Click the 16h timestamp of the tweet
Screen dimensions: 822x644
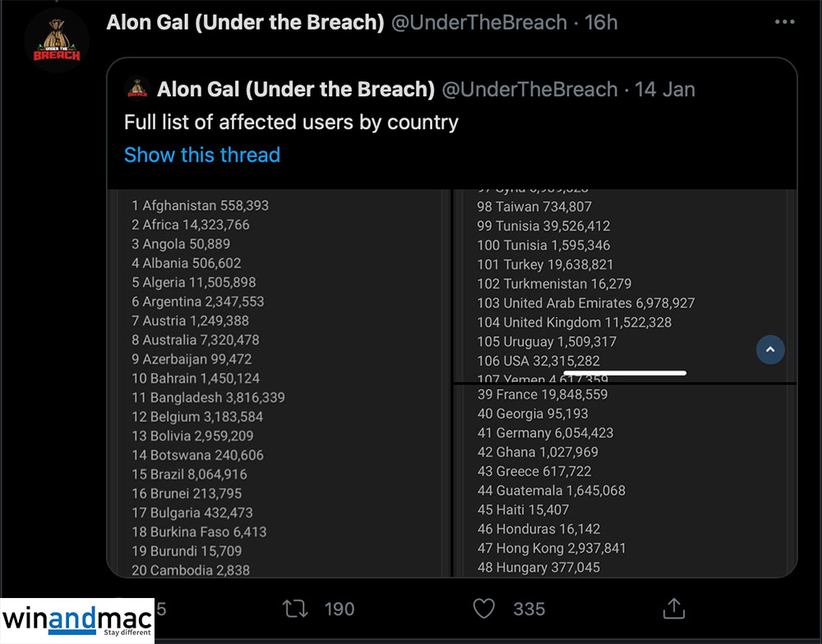click(x=601, y=22)
